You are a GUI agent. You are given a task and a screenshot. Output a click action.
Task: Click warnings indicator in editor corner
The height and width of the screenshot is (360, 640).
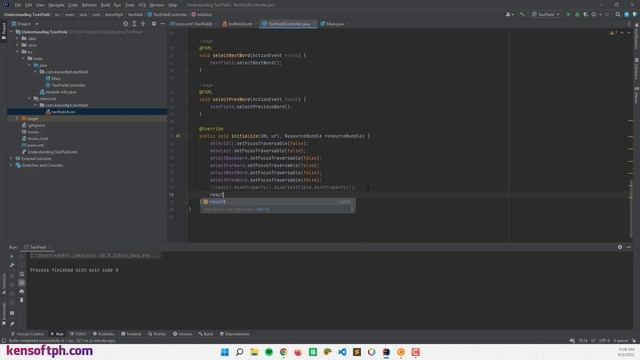coord(613,33)
